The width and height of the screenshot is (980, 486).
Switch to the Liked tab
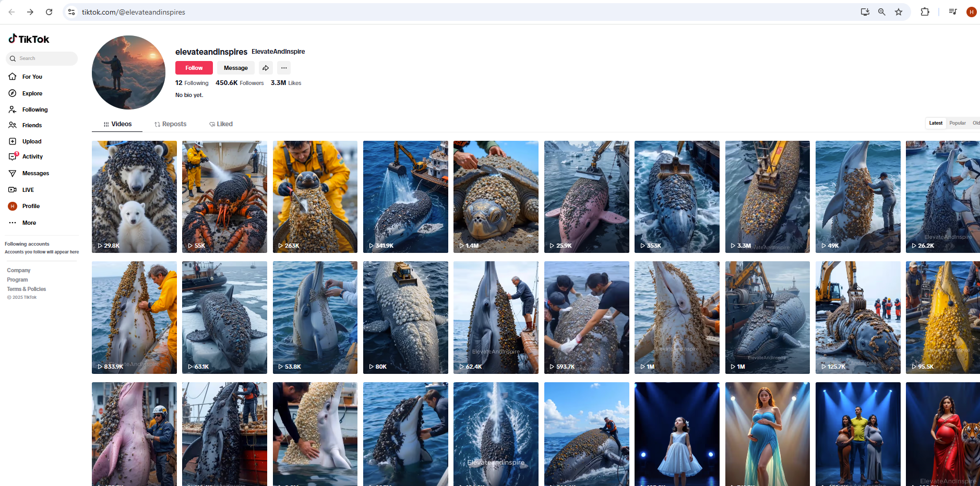(x=221, y=124)
